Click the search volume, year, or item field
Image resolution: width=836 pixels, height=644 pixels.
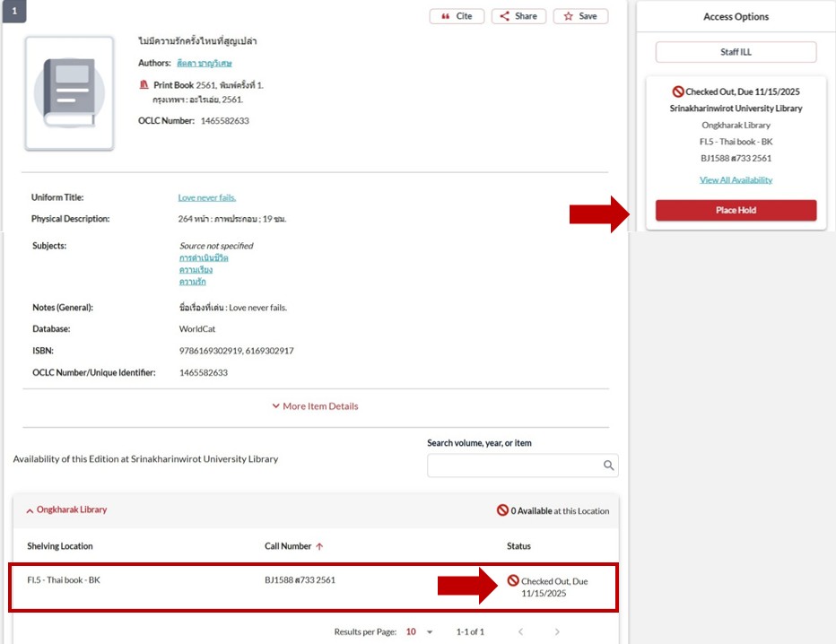tap(513, 466)
